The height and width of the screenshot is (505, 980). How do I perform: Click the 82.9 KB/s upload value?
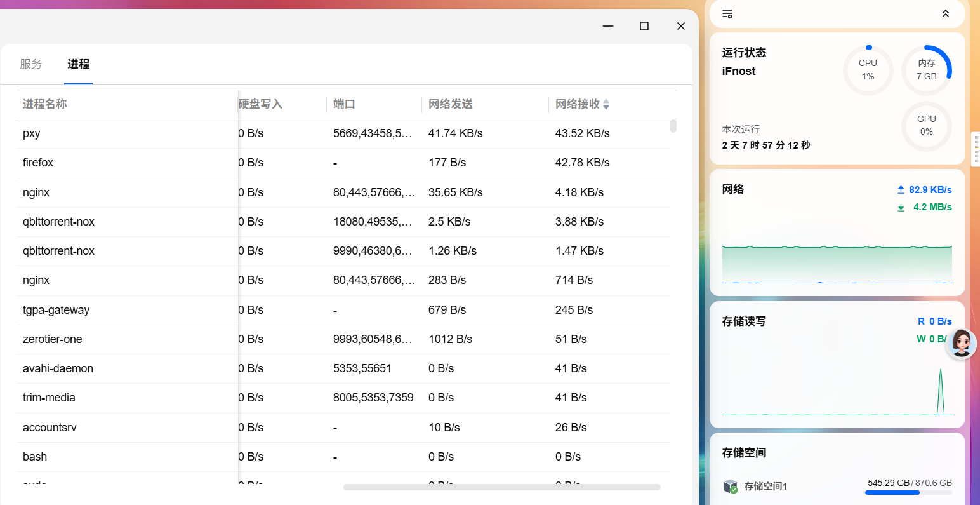click(930, 190)
